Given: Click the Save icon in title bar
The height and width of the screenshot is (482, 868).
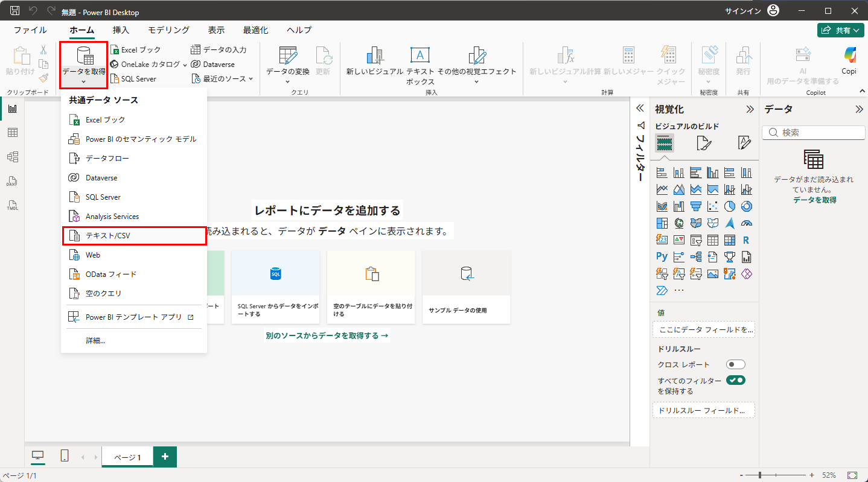Looking at the screenshot, I should pyautogui.click(x=15, y=11).
